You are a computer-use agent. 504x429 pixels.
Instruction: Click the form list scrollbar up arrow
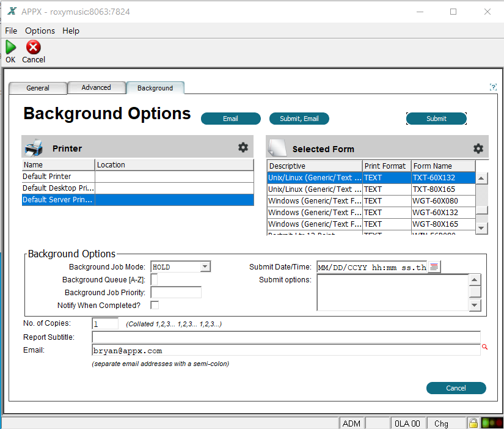coord(481,178)
